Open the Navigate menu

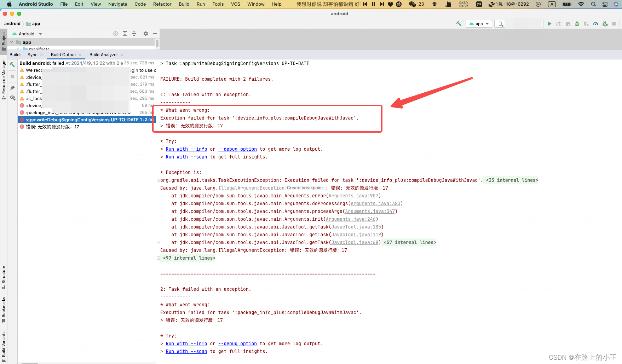click(117, 4)
